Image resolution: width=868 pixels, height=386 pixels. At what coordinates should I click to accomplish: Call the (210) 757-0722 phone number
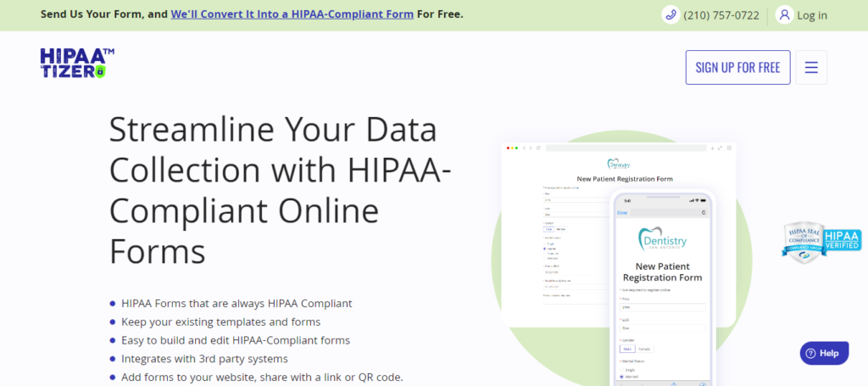click(723, 15)
